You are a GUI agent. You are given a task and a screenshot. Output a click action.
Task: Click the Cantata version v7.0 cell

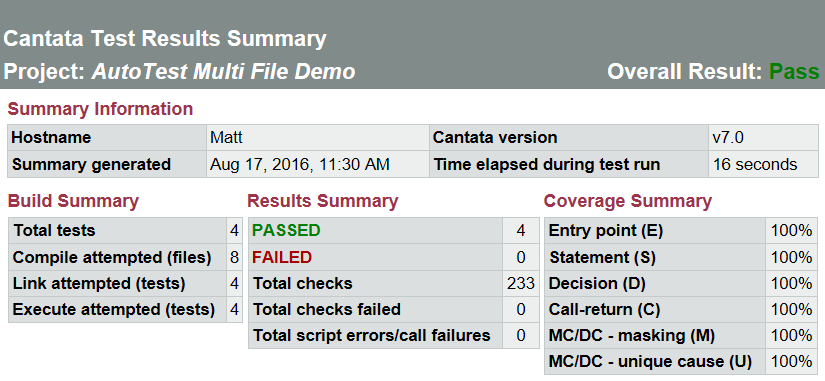(763, 138)
